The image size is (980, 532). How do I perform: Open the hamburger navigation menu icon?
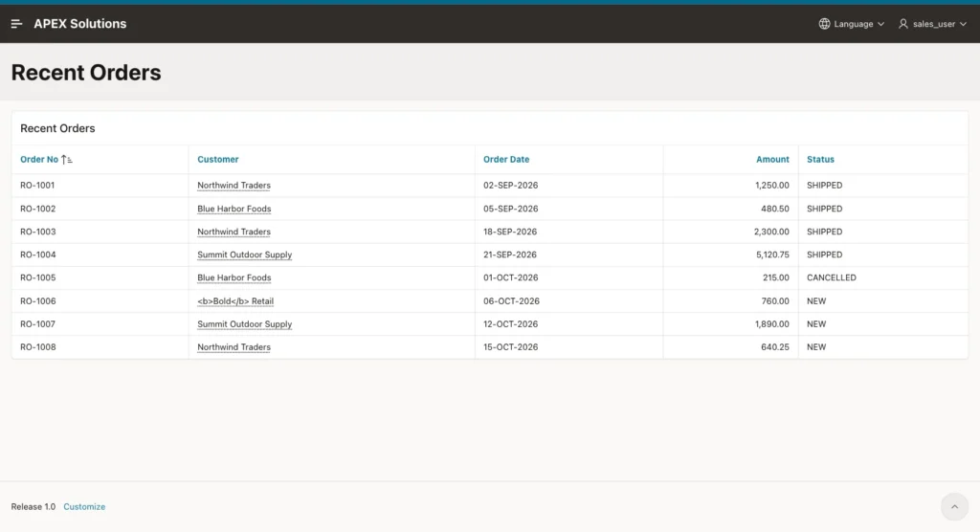pos(17,24)
